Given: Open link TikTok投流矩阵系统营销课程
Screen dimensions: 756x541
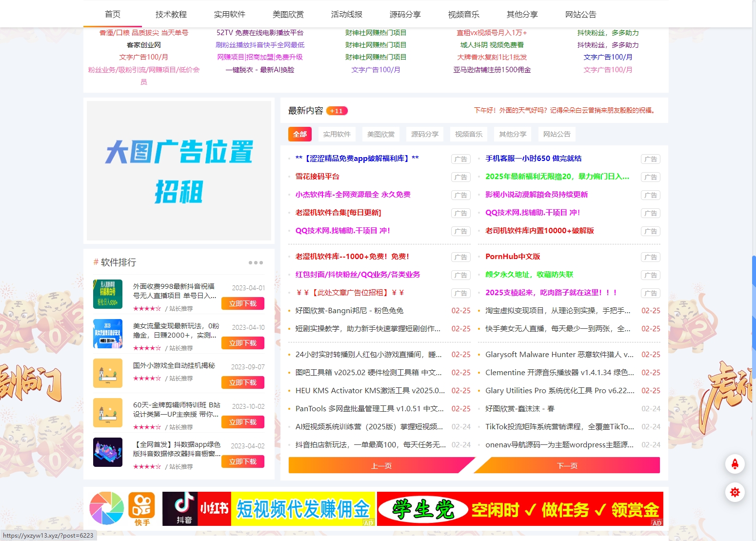Looking at the screenshot, I should [x=559, y=427].
